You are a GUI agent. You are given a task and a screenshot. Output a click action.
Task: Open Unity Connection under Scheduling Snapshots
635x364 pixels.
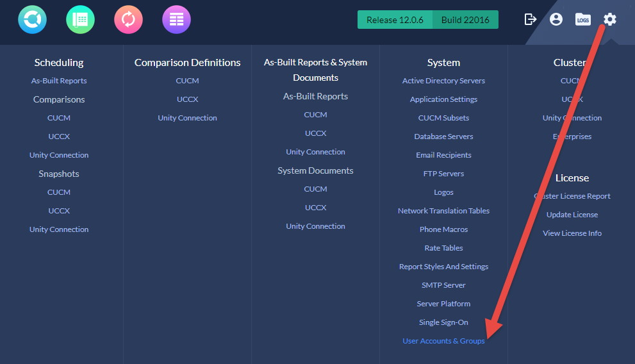coord(59,229)
